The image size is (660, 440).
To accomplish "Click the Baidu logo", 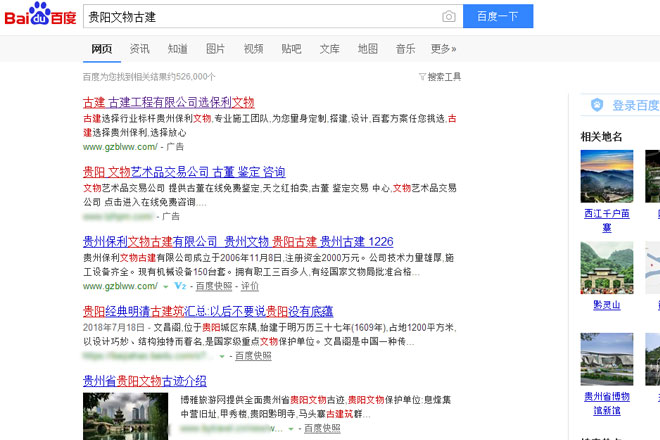I will click(x=40, y=14).
